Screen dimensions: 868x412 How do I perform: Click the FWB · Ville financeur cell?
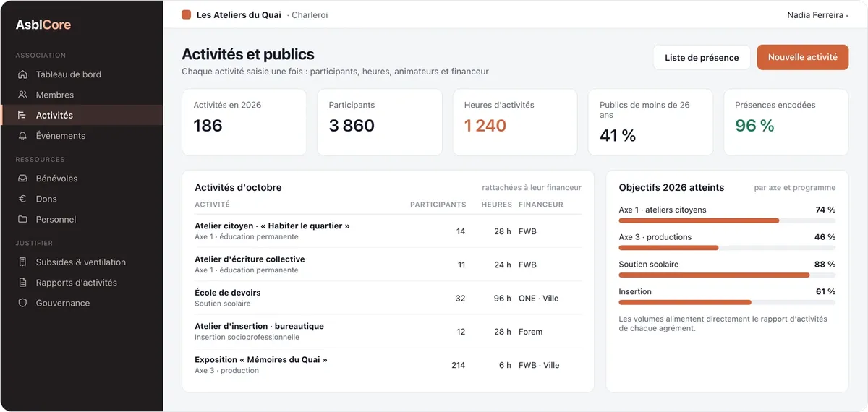[x=539, y=365]
